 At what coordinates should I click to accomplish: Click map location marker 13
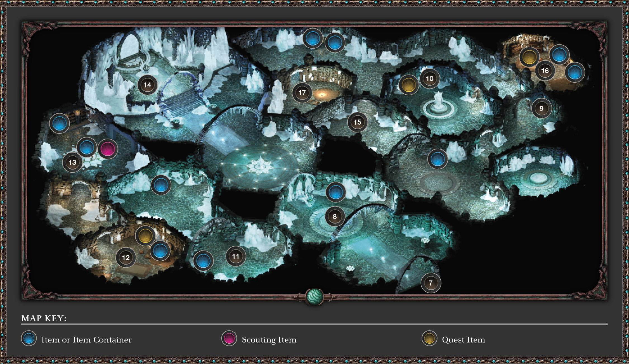click(x=72, y=162)
